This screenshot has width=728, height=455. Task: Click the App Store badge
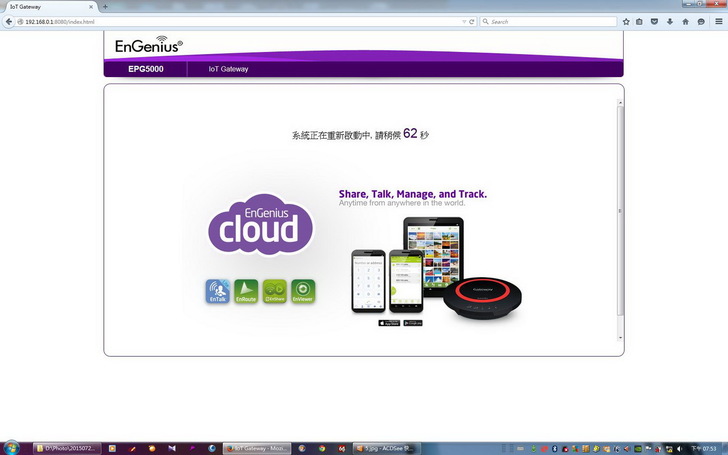point(389,323)
